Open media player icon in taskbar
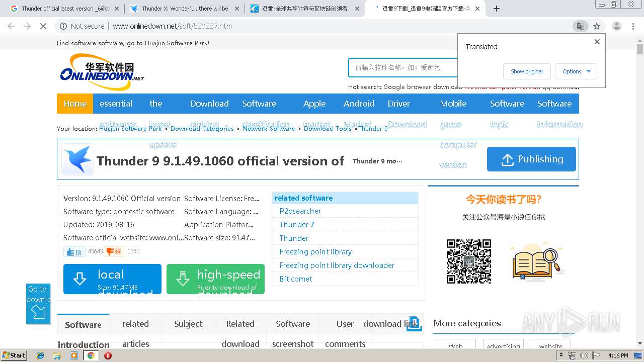The height and width of the screenshot is (362, 644). 74,355
